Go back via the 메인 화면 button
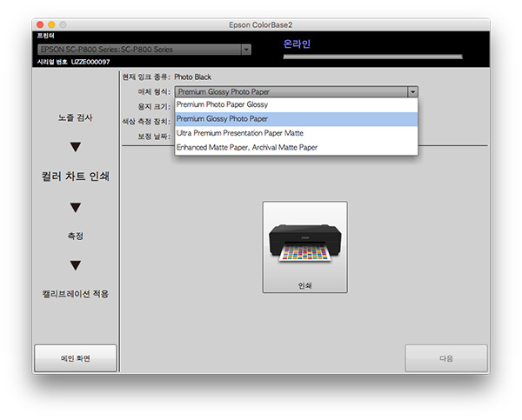Viewport: 522px width, 420px height. pyautogui.click(x=75, y=358)
